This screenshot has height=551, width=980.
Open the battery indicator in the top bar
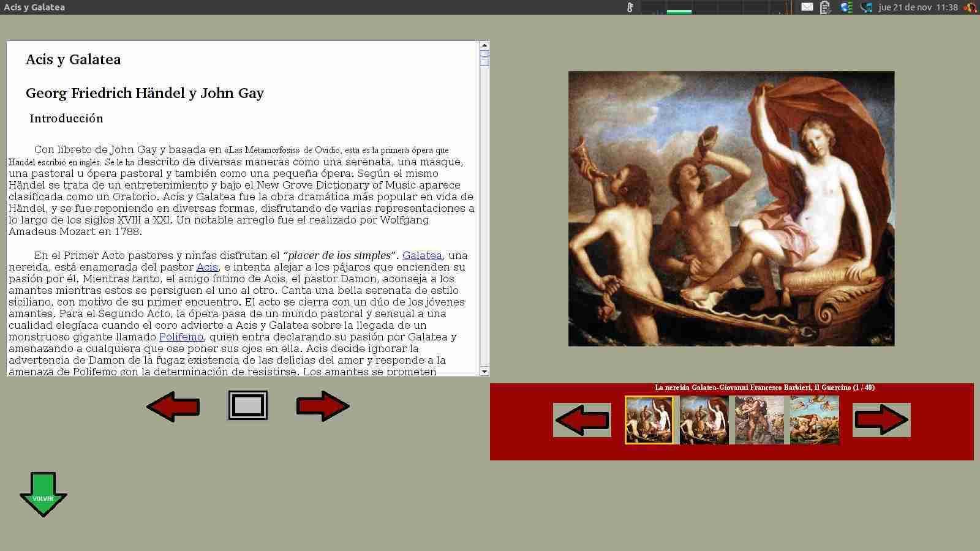[x=826, y=7]
